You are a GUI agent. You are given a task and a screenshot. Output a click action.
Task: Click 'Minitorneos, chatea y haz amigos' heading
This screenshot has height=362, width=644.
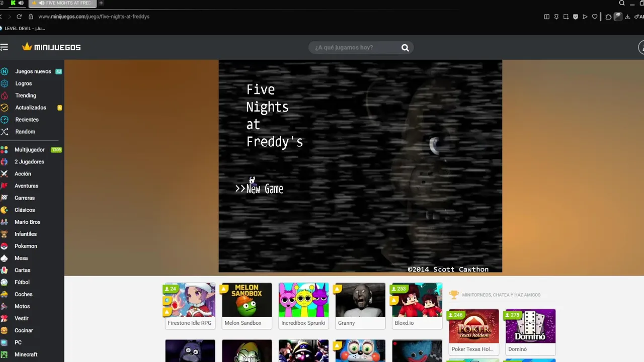click(x=501, y=295)
